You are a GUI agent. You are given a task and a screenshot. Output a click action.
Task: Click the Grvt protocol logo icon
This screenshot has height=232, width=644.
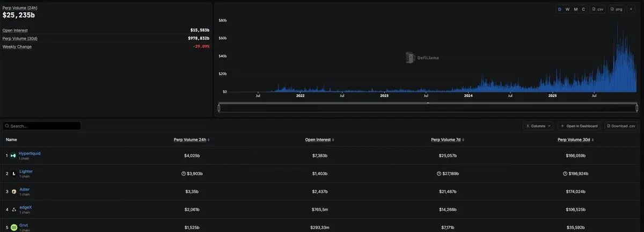point(13,228)
